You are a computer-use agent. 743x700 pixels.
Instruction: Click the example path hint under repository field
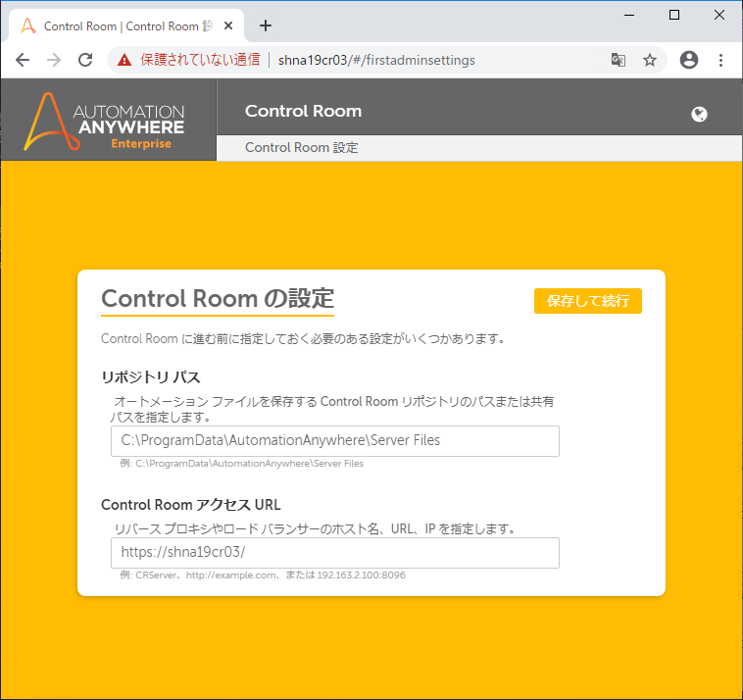[x=242, y=464]
